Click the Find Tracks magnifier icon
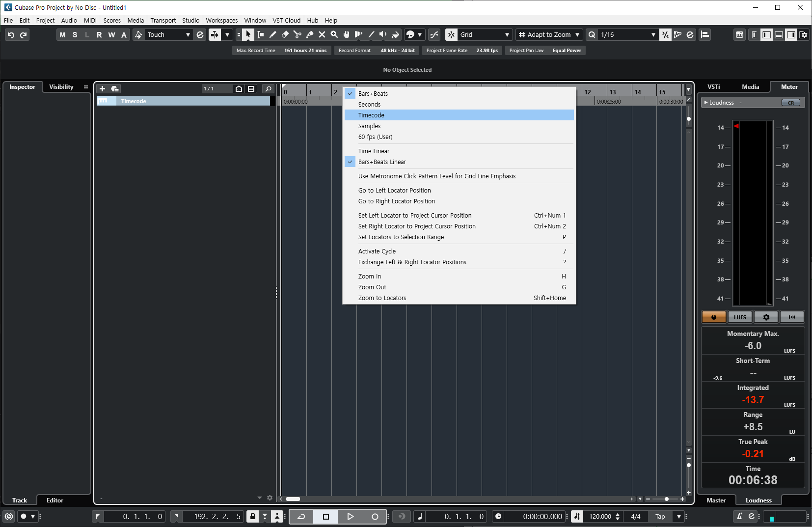812x527 pixels. coord(268,89)
